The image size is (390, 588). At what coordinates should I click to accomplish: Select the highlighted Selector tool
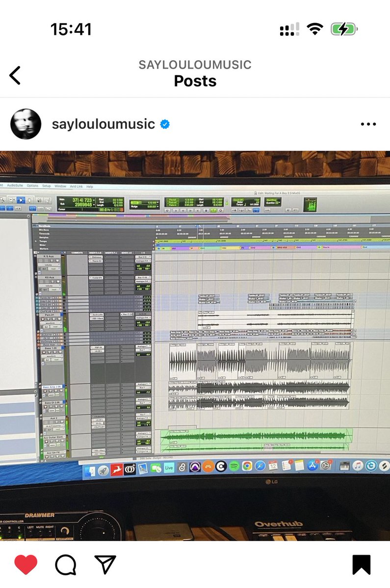click(x=21, y=200)
